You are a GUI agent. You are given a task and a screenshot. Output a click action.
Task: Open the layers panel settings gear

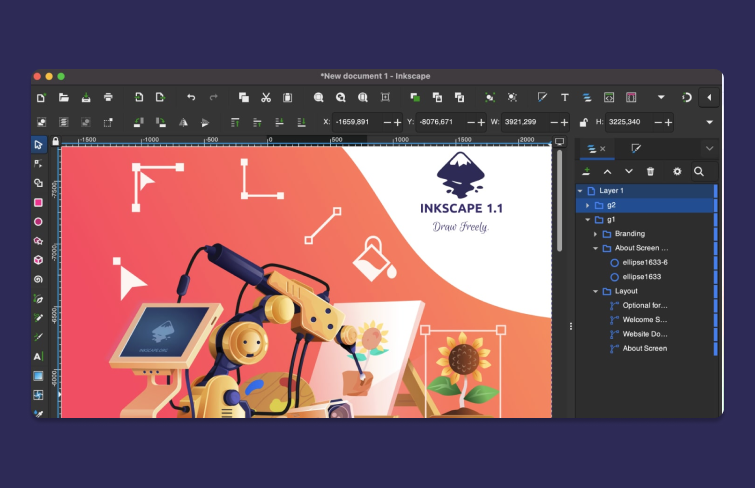point(677,171)
